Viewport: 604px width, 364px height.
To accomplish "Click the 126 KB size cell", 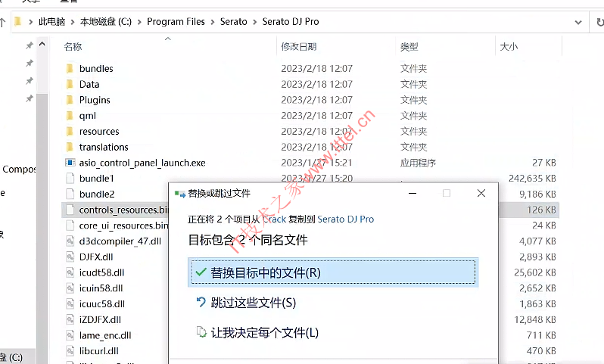I will [x=541, y=210].
